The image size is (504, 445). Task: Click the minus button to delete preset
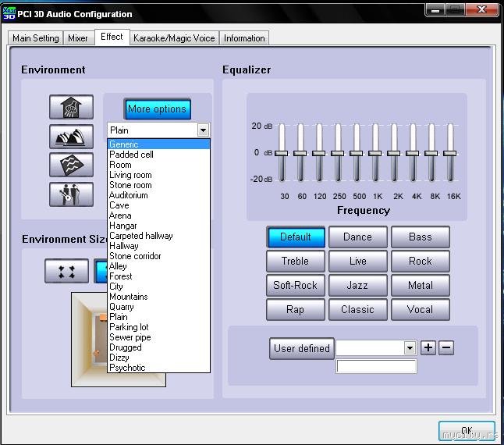(x=446, y=347)
